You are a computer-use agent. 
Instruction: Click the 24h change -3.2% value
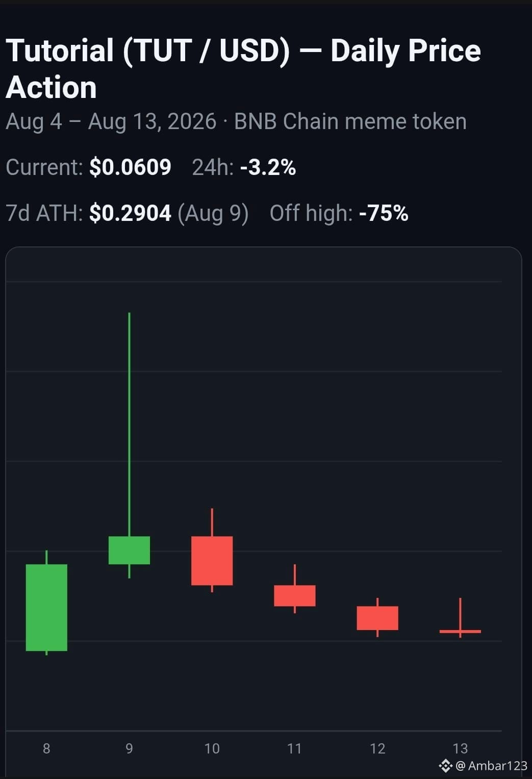[268, 167]
